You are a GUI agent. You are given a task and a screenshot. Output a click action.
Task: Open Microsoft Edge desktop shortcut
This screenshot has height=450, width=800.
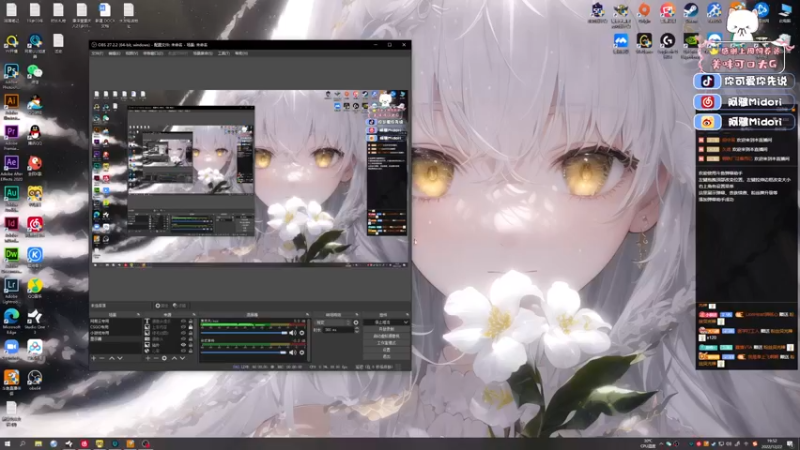[x=11, y=316]
